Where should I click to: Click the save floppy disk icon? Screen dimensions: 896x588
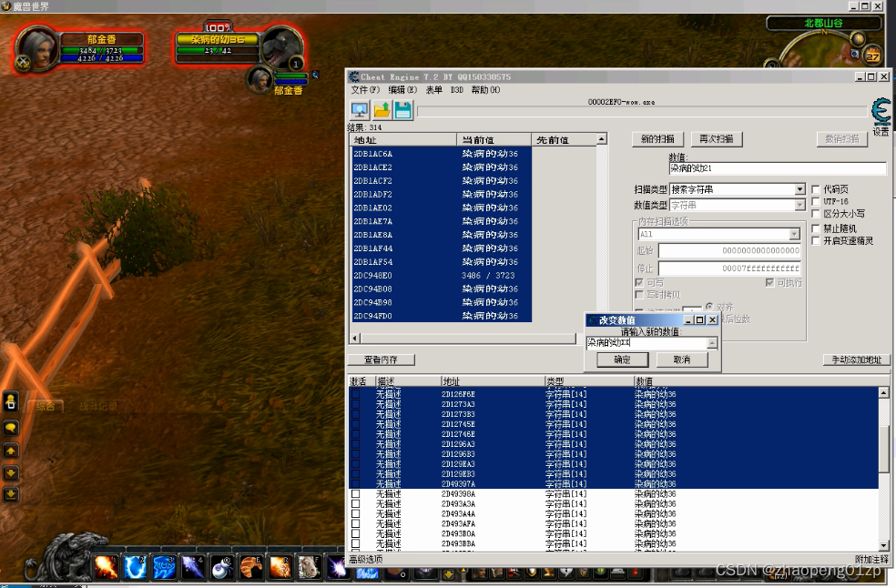tap(402, 110)
